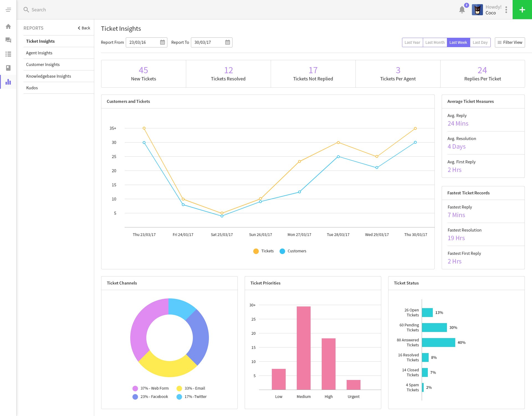Select the Last Day range toggle
Image resolution: width=532 pixels, height=416 pixels.
[480, 42]
